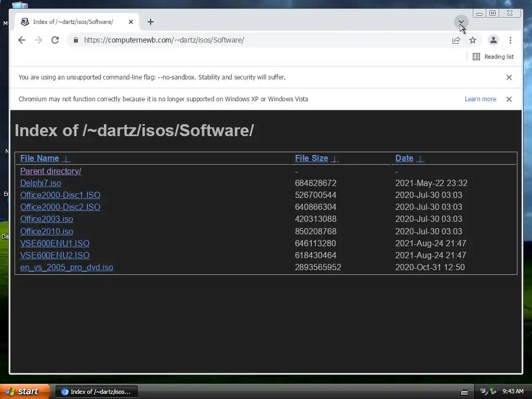Close the Index of /~dartz tab
The image size is (532, 399).
click(x=130, y=22)
